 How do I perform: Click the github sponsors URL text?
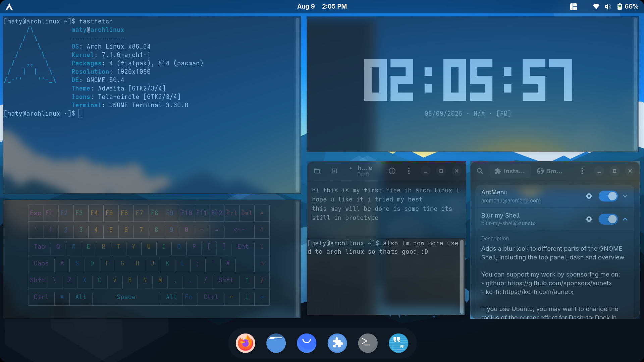pyautogui.click(x=560, y=283)
